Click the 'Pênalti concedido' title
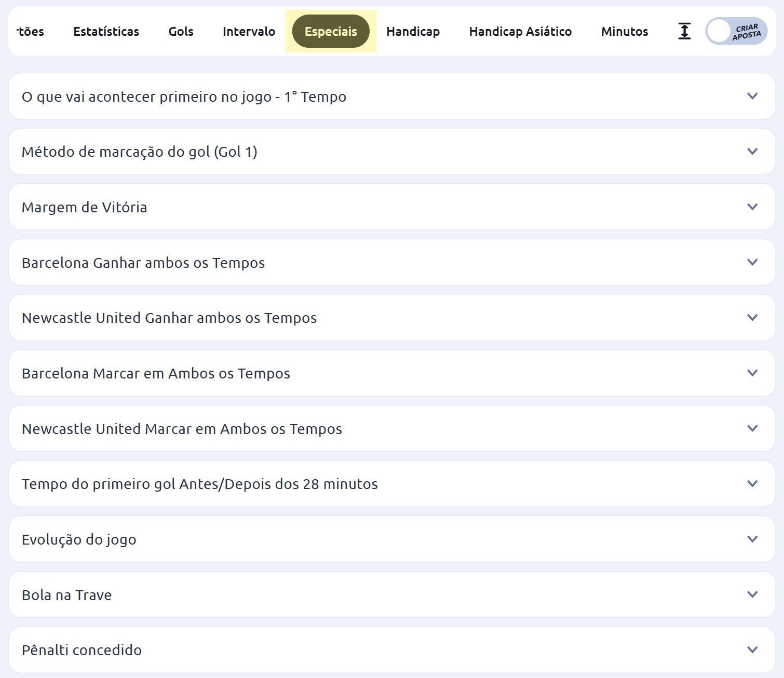The height and width of the screenshot is (678, 784). [x=82, y=650]
